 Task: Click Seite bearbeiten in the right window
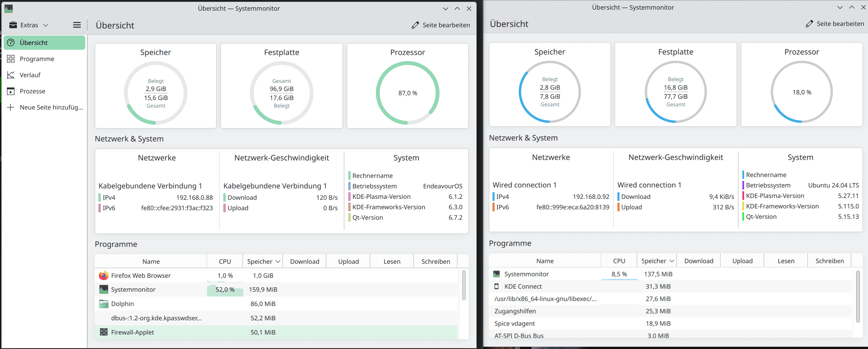click(835, 23)
